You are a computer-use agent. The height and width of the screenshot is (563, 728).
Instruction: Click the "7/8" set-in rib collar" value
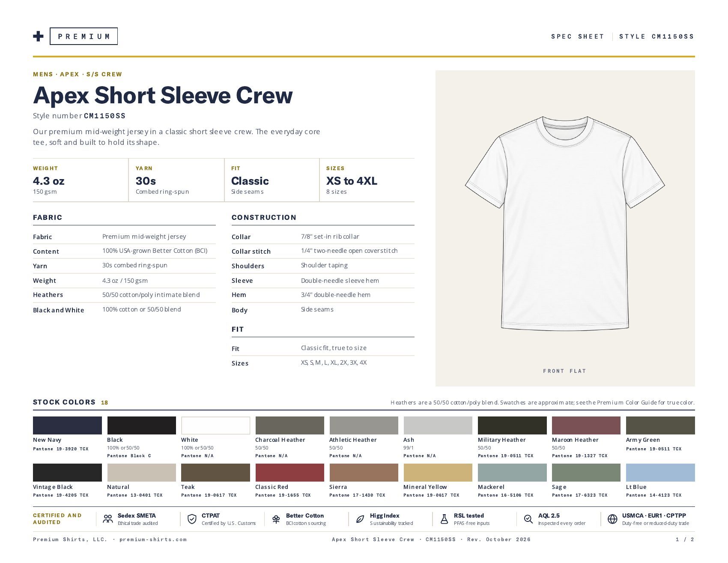click(330, 237)
